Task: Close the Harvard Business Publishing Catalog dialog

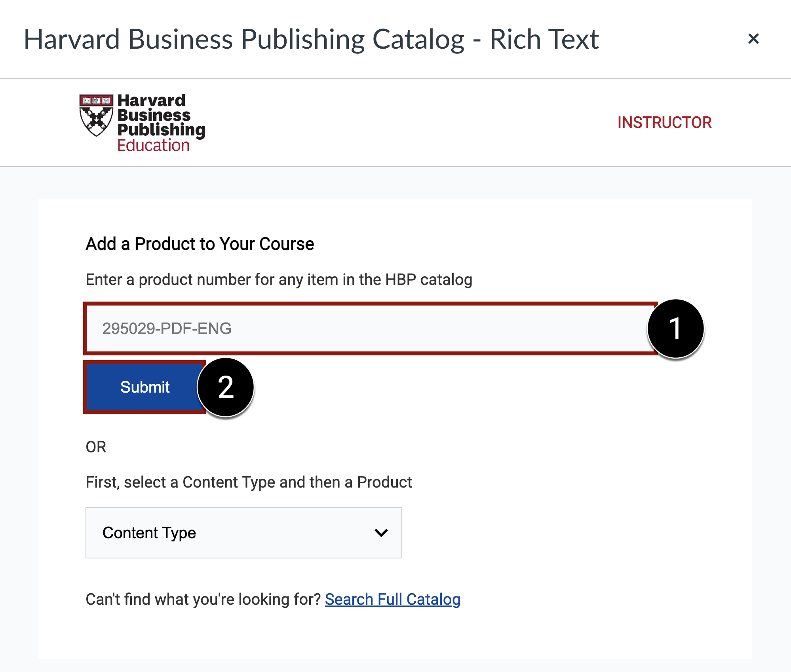Action: pos(754,39)
